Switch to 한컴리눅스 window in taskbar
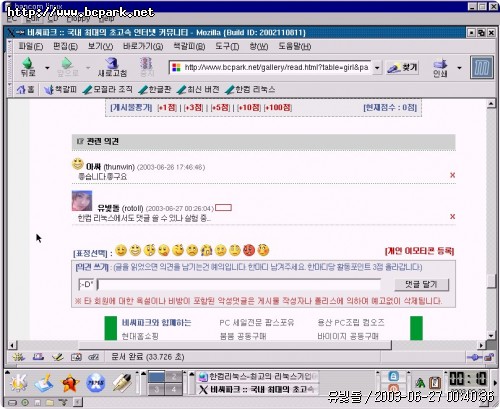 (x=258, y=377)
